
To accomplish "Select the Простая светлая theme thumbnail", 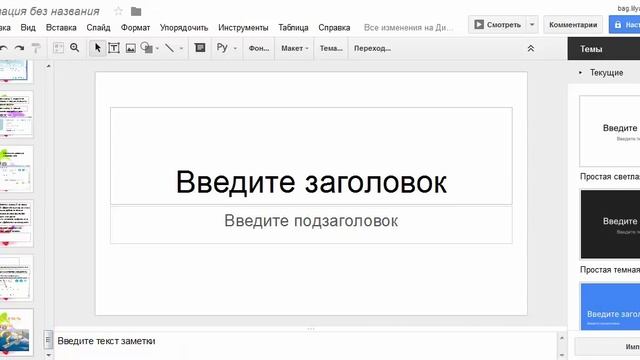I will point(610,131).
